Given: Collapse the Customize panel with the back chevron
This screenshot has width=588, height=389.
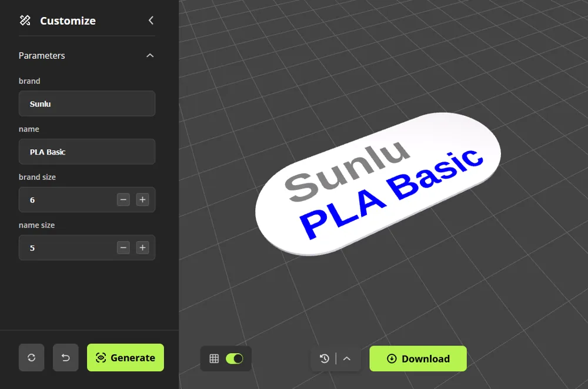Looking at the screenshot, I should 151,21.
